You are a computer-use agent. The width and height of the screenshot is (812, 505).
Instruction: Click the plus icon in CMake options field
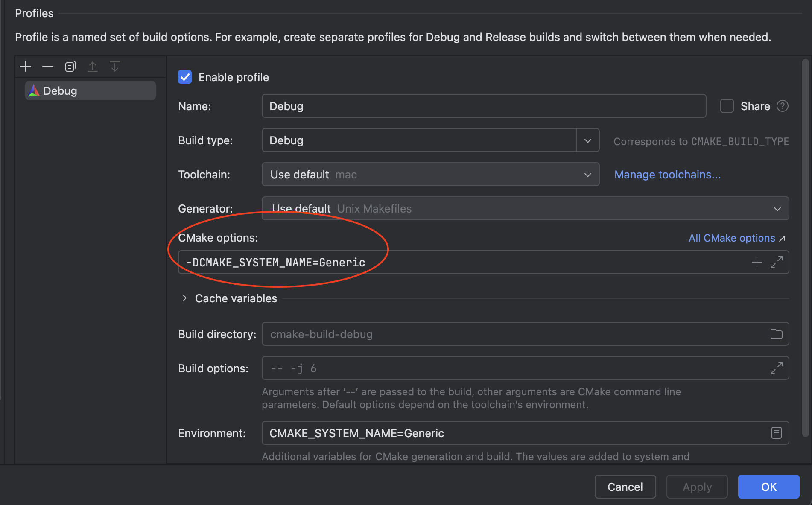click(x=757, y=262)
